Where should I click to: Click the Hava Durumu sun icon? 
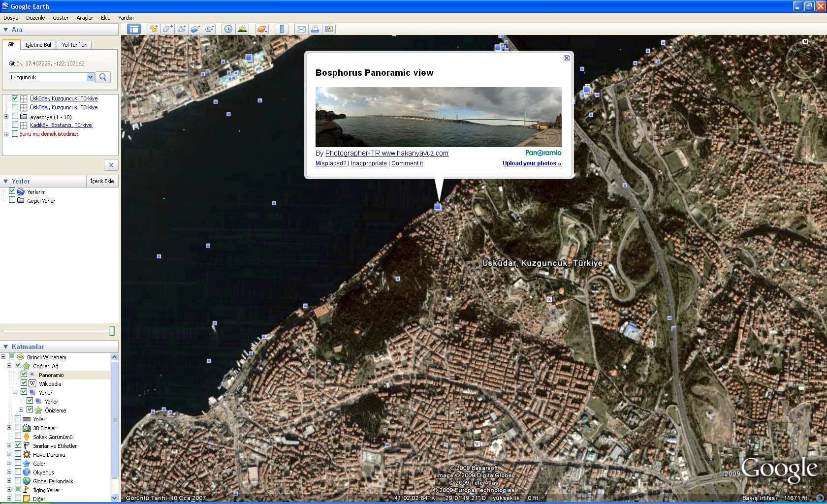(x=27, y=454)
